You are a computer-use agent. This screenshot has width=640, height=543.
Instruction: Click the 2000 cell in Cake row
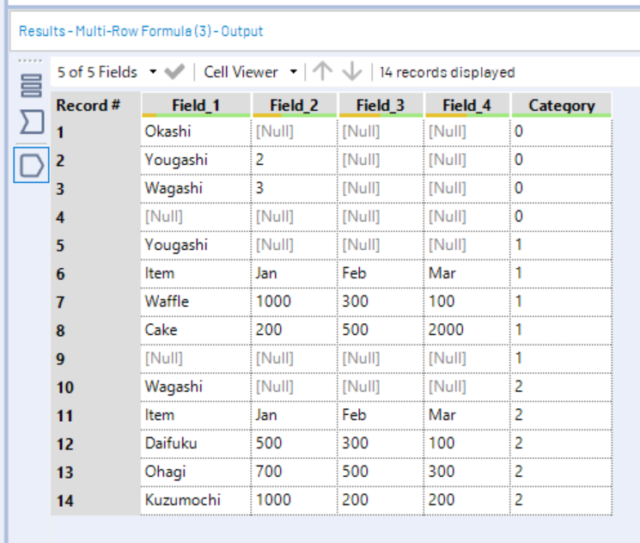pyautogui.click(x=467, y=330)
